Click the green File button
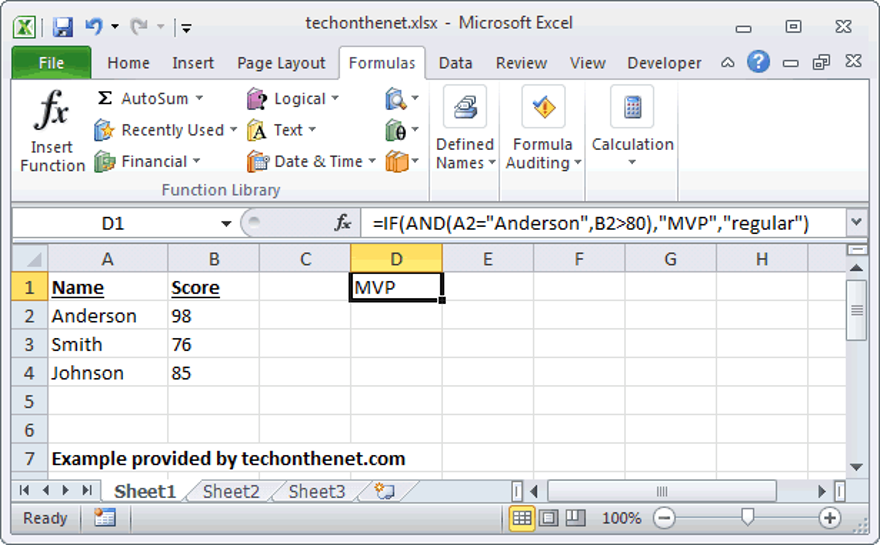 coord(51,63)
